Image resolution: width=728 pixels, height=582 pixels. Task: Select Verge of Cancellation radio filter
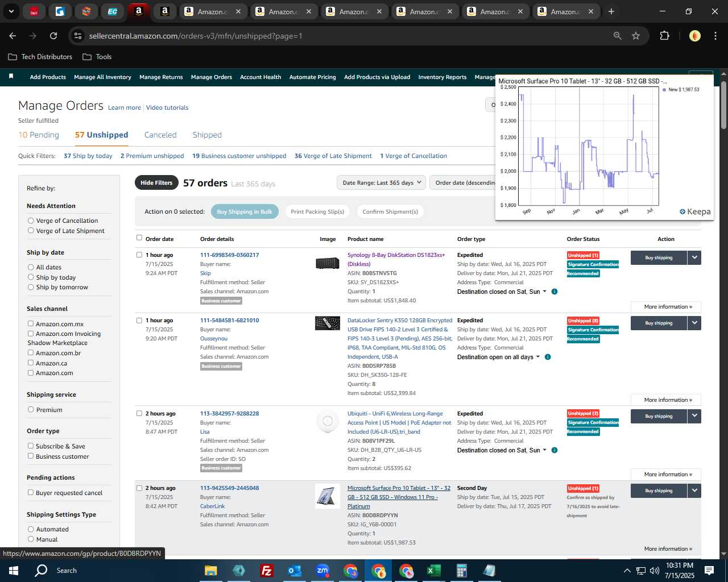[31, 221]
